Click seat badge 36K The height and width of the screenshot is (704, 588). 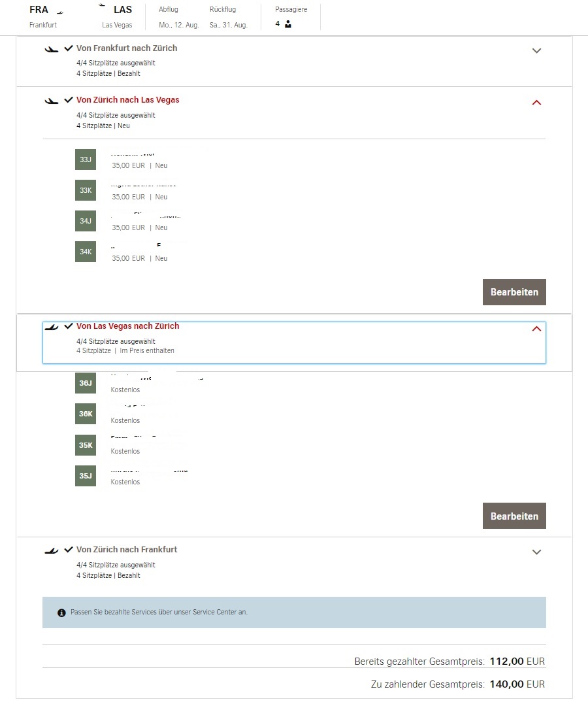(86, 414)
